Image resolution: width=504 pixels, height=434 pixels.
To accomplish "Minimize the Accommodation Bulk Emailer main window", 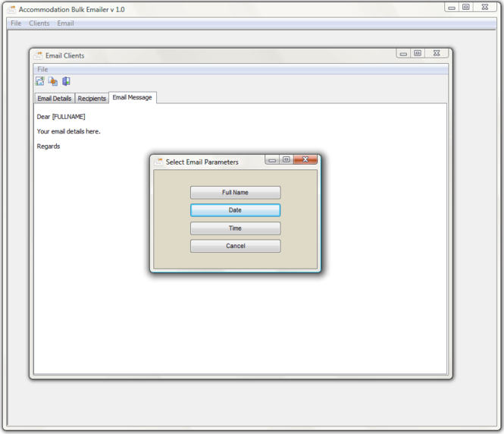I will pos(452,7).
